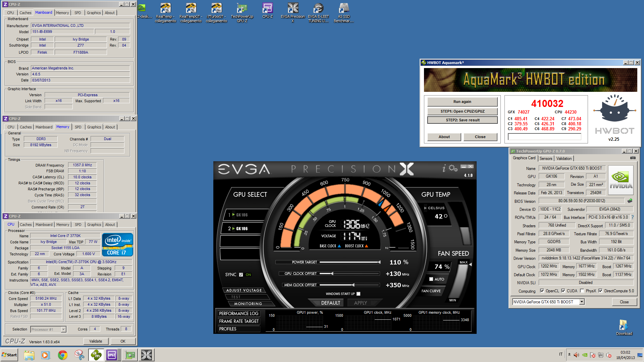Open Caches tab in top CPU-Z window

click(x=25, y=13)
